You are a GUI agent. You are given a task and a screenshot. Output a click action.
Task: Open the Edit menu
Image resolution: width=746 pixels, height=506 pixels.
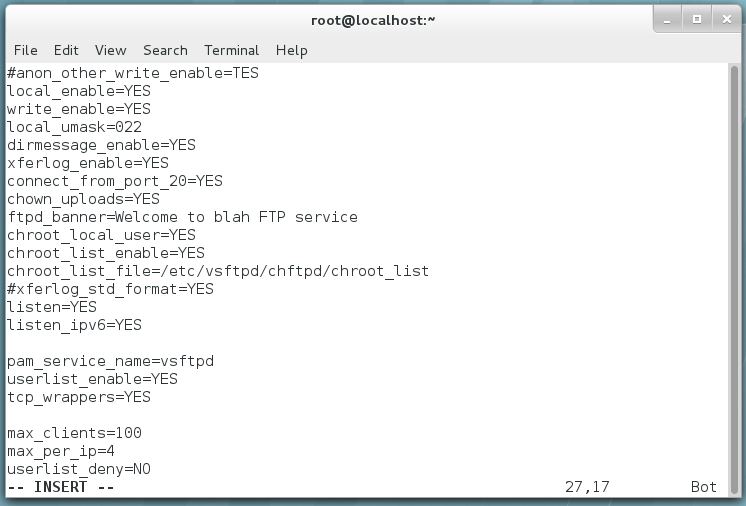click(x=66, y=50)
